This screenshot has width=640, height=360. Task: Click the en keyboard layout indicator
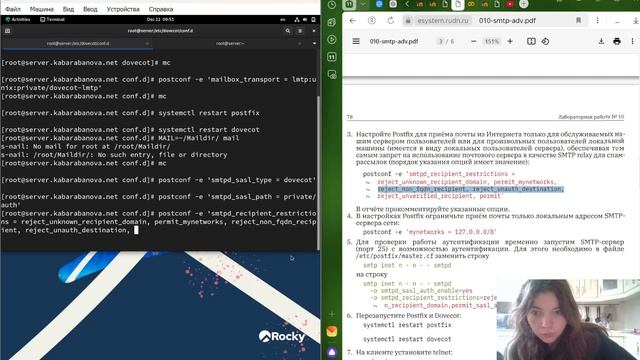point(283,19)
